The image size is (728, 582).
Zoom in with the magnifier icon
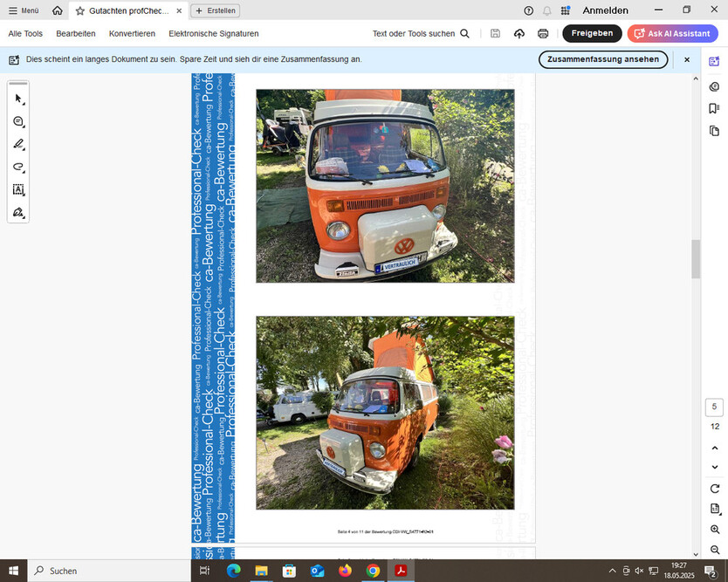coord(713,529)
